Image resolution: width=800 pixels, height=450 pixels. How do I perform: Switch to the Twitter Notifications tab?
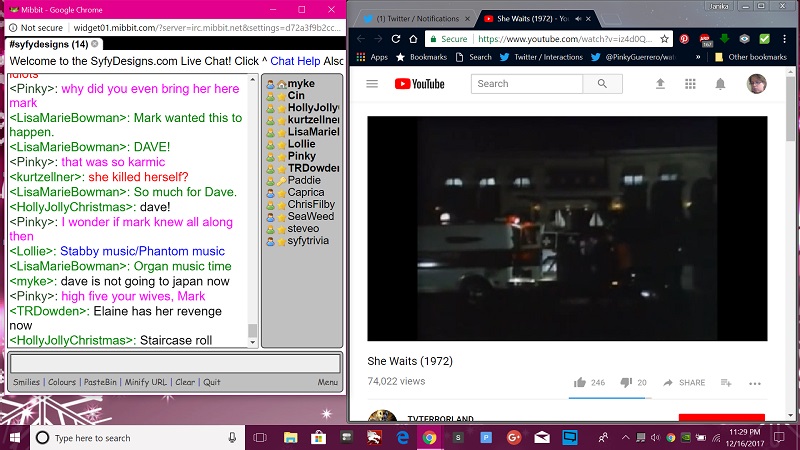click(417, 18)
